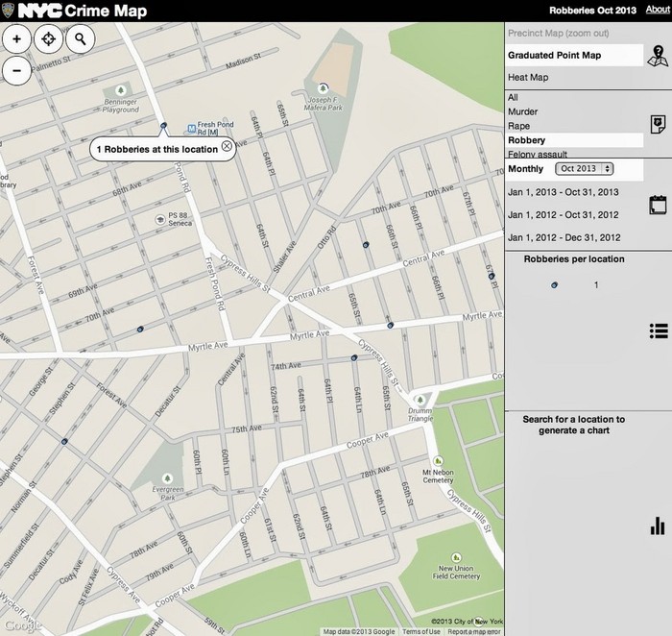Click robbery marker at 67th Pl
The image size is (672, 636).
pyautogui.click(x=492, y=276)
